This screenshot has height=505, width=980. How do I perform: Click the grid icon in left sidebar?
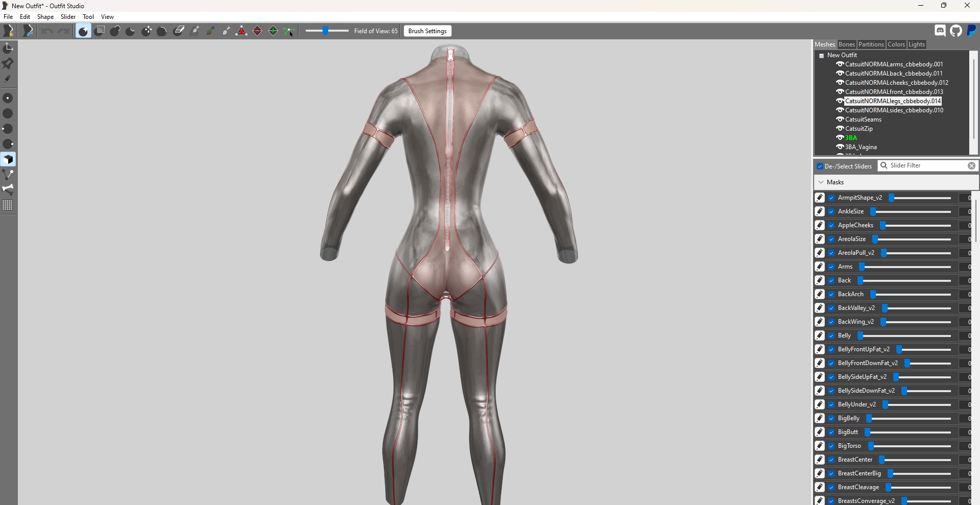(x=8, y=205)
